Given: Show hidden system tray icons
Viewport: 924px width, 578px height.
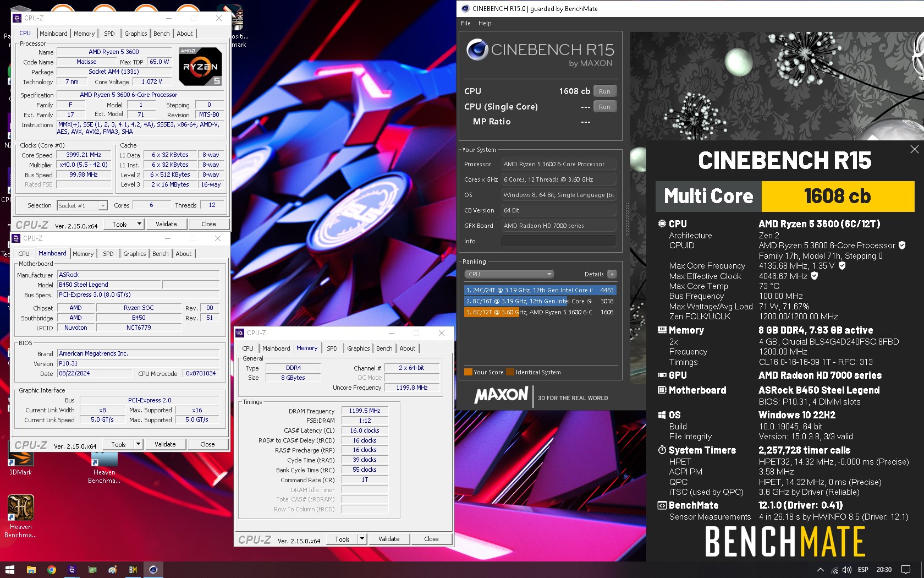Looking at the screenshot, I should pos(820,570).
